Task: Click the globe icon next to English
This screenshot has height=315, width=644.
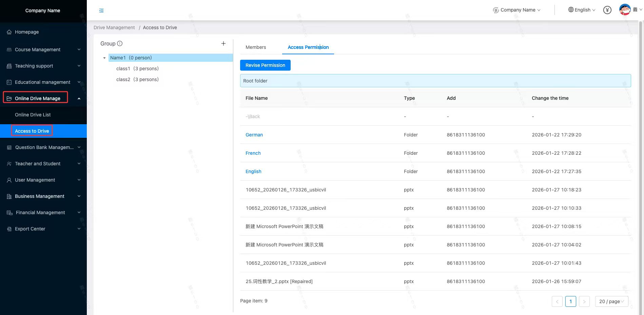Action: coord(570,10)
